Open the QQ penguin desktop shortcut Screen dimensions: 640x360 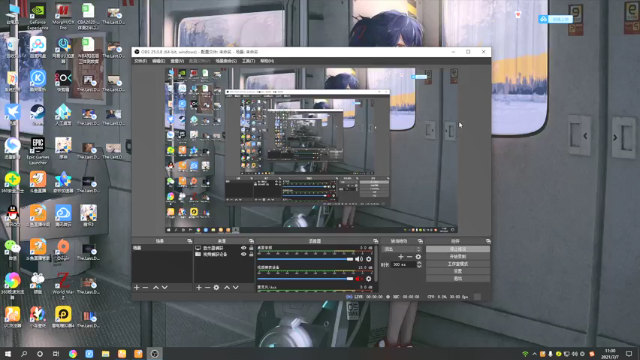[x=12, y=216]
